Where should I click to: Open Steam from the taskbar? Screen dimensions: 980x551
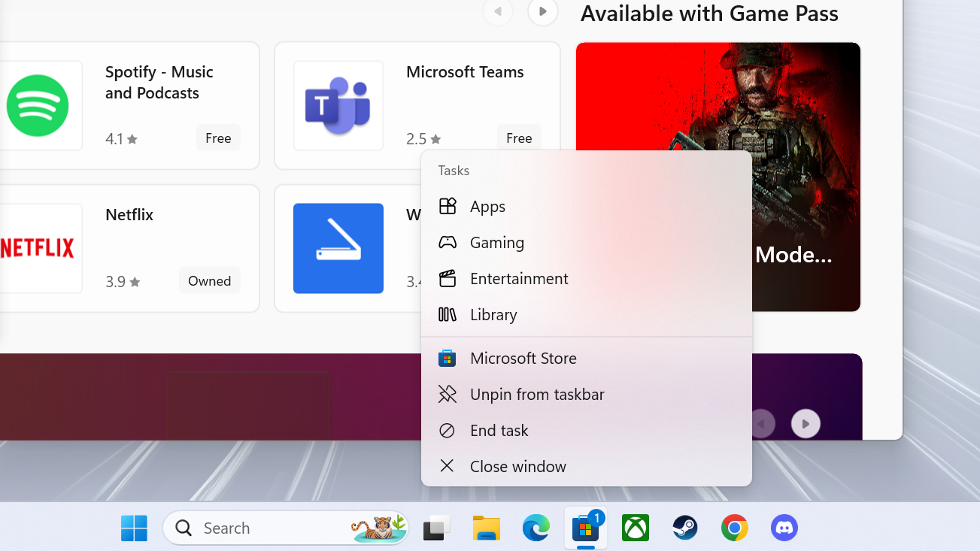(684, 528)
